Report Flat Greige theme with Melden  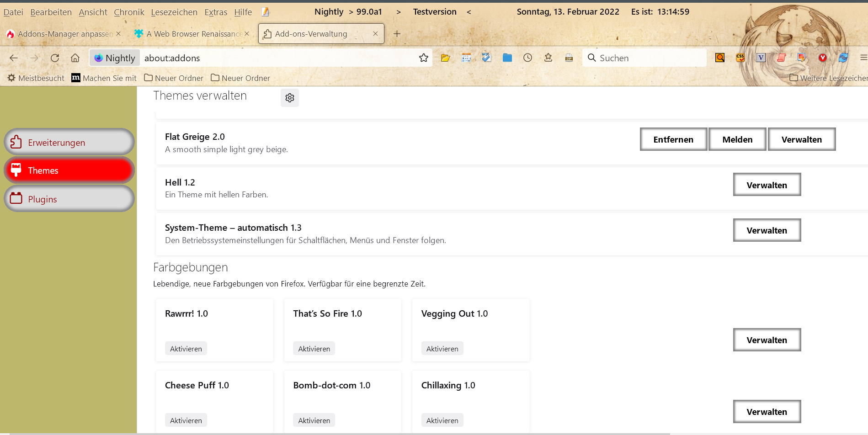737,139
